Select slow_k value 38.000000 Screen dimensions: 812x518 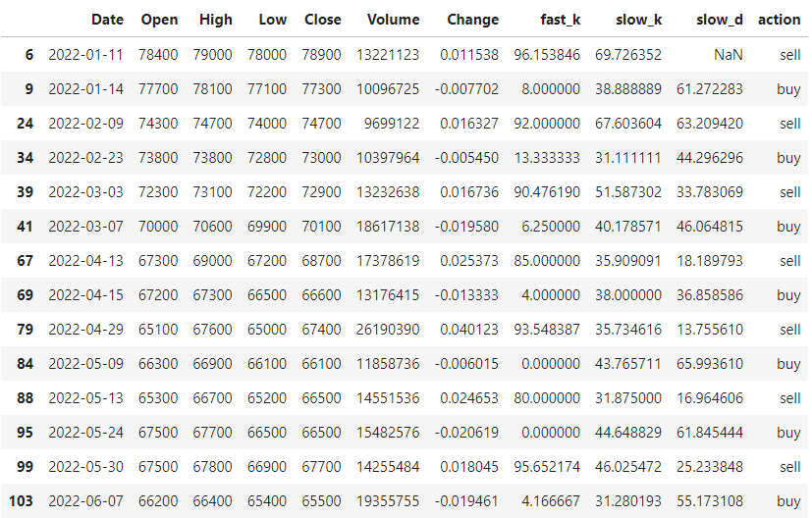628,295
